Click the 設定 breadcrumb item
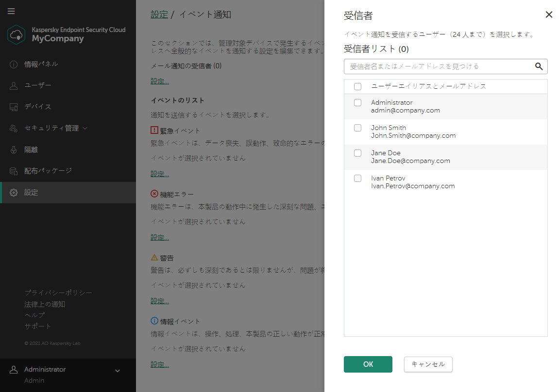 [159, 15]
